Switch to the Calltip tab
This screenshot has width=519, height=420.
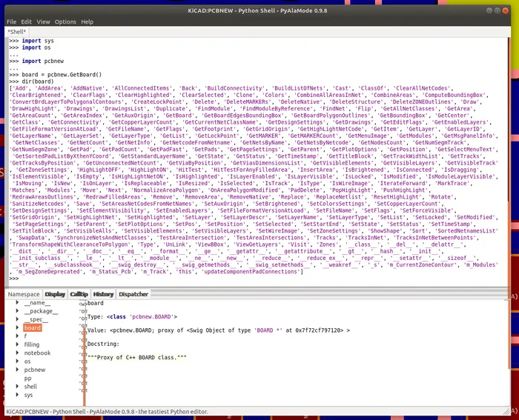click(79, 294)
